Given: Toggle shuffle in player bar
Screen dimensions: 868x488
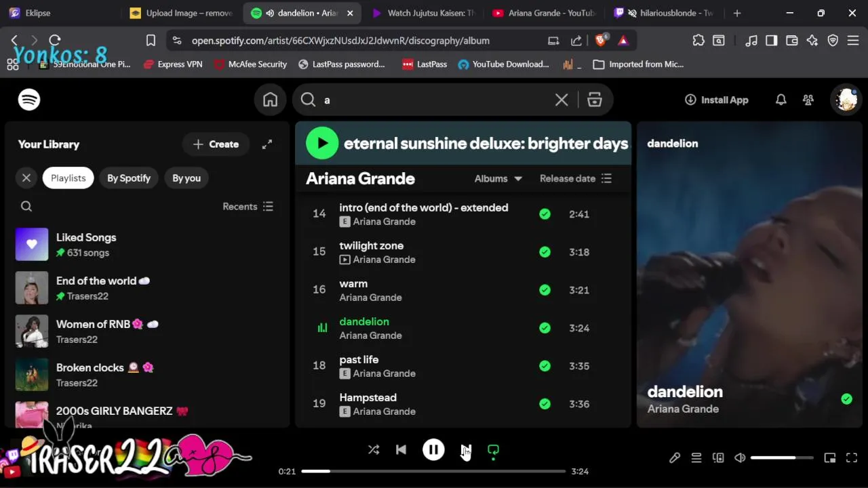Looking at the screenshot, I should (x=374, y=449).
